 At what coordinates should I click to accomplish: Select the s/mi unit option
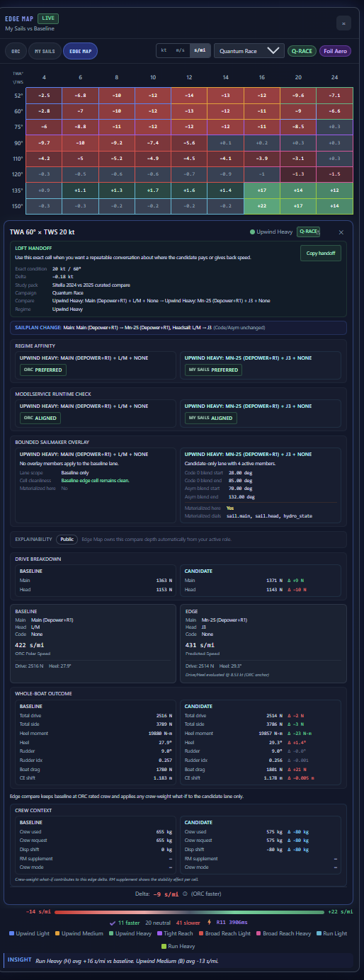200,50
